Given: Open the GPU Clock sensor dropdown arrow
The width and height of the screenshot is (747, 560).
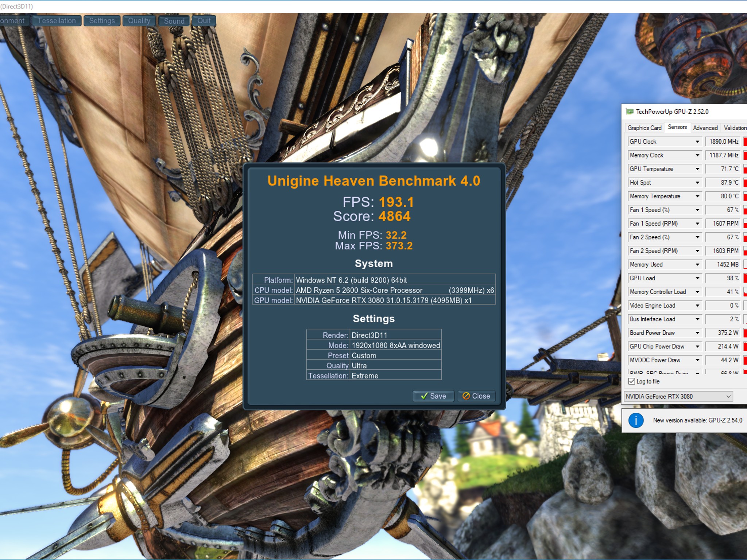Looking at the screenshot, I should (x=697, y=141).
